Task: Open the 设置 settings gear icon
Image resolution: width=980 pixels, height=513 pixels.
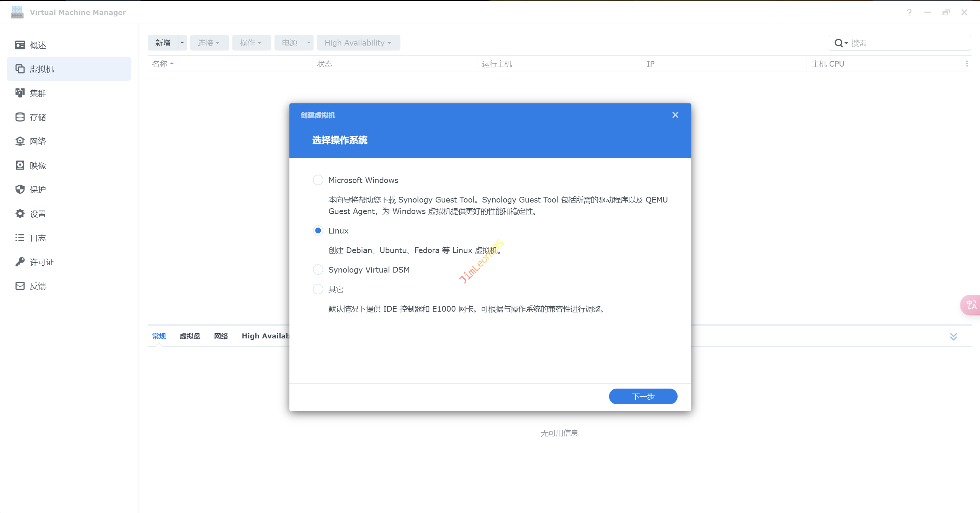Action: click(20, 214)
